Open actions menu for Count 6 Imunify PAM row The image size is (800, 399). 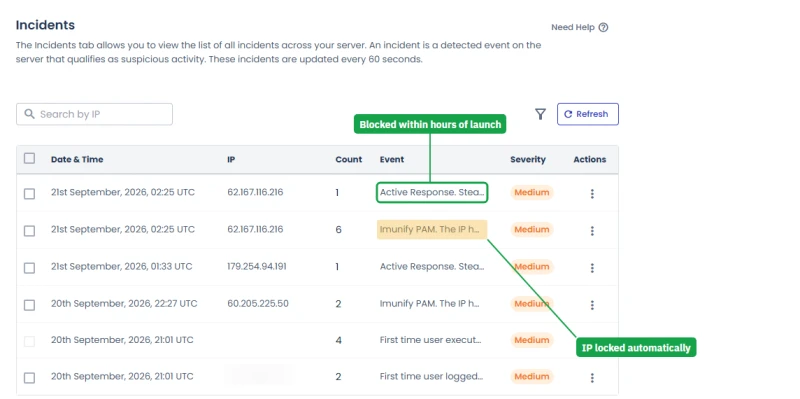coord(592,231)
